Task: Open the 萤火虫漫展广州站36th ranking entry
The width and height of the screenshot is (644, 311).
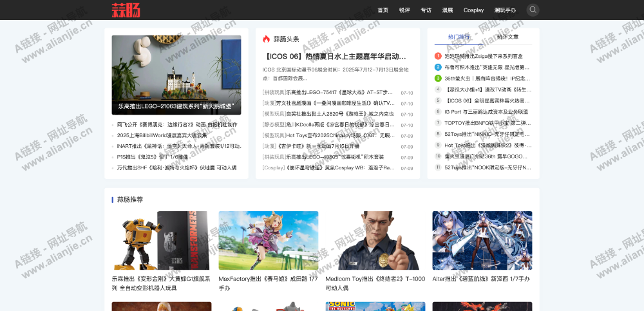Action: pos(487,156)
